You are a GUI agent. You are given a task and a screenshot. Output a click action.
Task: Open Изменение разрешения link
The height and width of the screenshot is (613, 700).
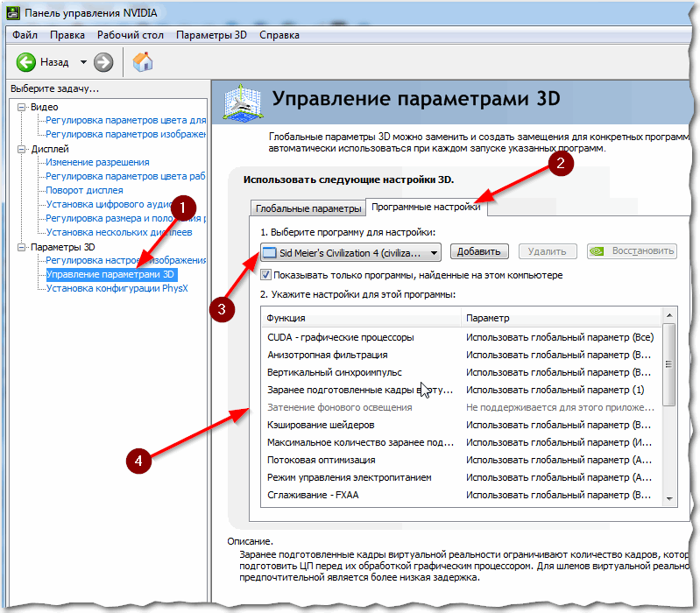tap(98, 162)
